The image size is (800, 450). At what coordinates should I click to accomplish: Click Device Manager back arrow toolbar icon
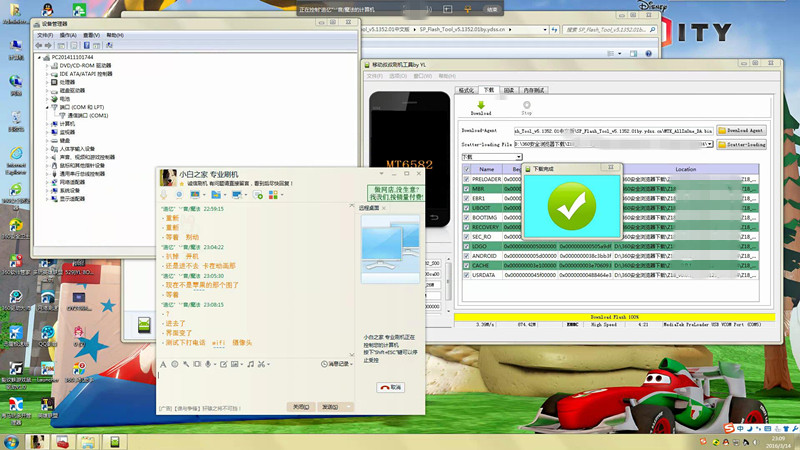click(39, 45)
